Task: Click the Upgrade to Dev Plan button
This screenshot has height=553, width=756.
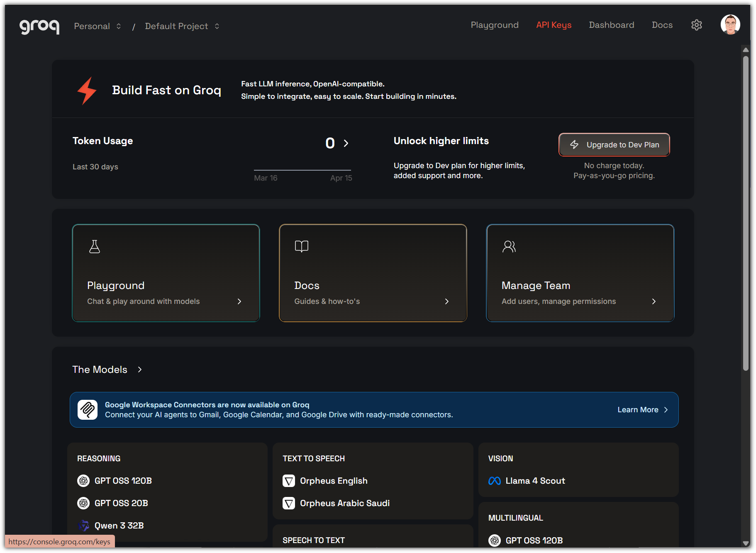Action: pos(614,144)
